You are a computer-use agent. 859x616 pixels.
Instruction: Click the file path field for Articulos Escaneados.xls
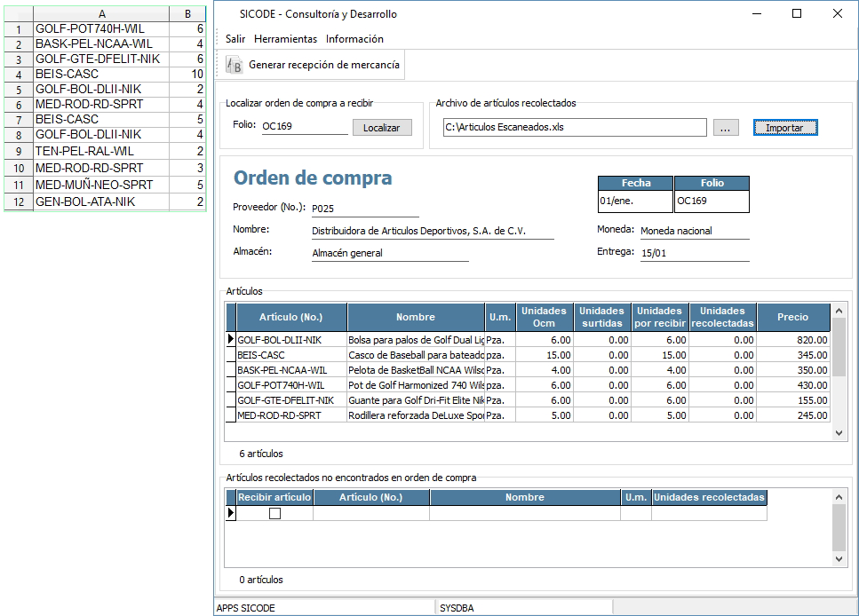point(574,127)
